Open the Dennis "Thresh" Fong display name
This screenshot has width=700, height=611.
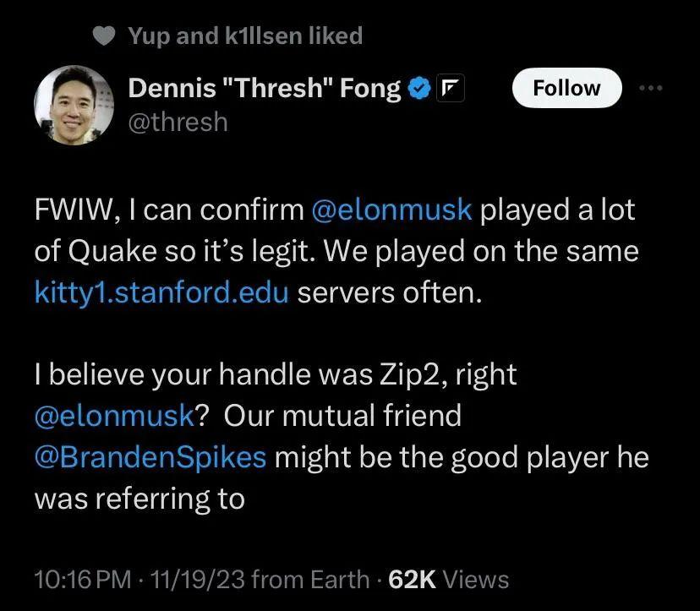tap(264, 89)
